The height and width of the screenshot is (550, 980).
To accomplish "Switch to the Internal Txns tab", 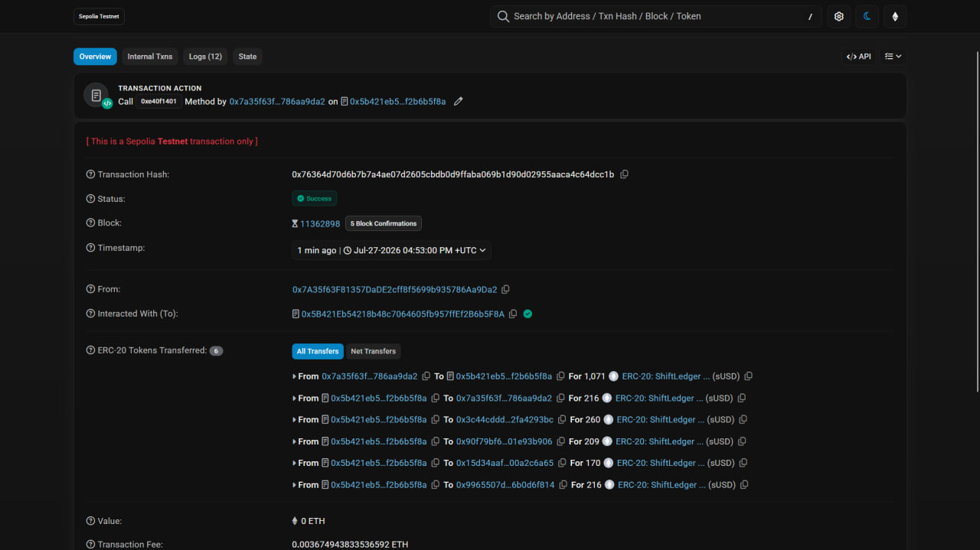I will click(x=150, y=57).
